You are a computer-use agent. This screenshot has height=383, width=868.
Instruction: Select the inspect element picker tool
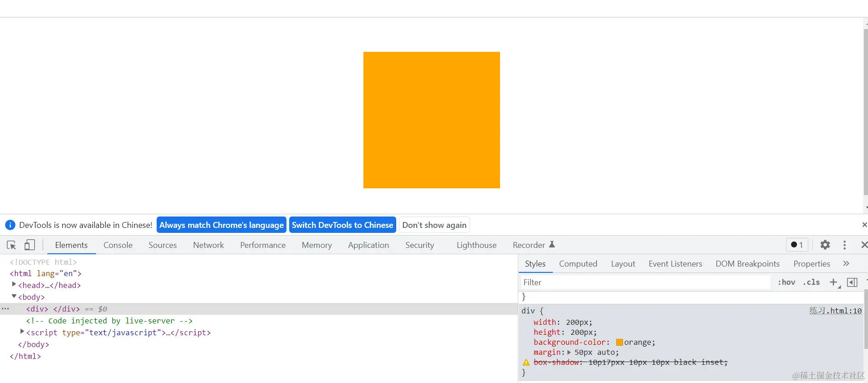(x=11, y=245)
